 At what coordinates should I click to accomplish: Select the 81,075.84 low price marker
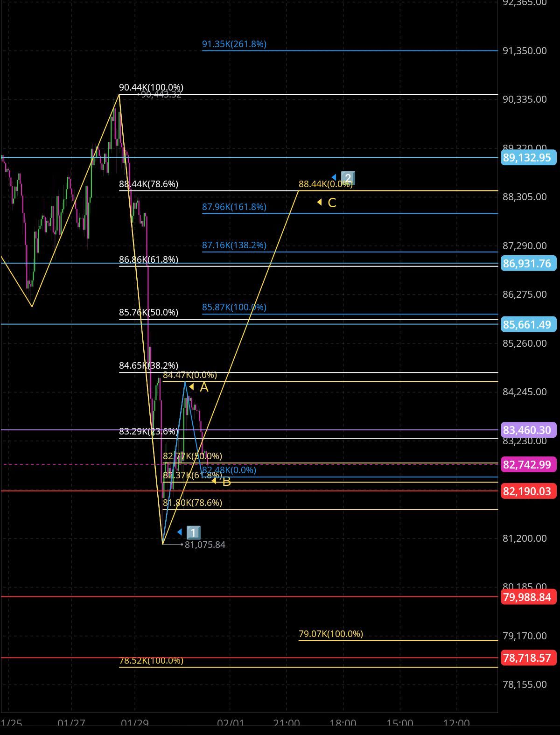205,545
